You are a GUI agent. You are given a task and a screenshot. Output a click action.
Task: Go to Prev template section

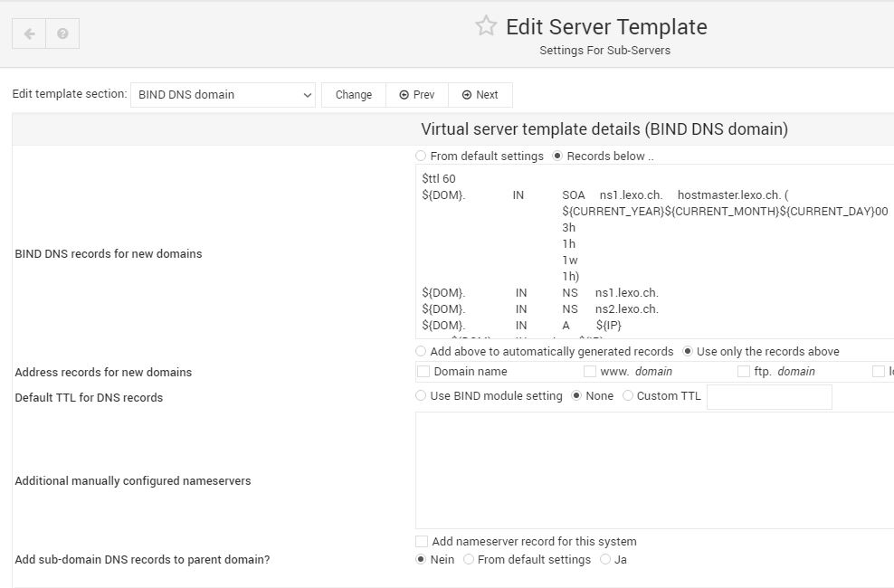pyautogui.click(x=417, y=95)
